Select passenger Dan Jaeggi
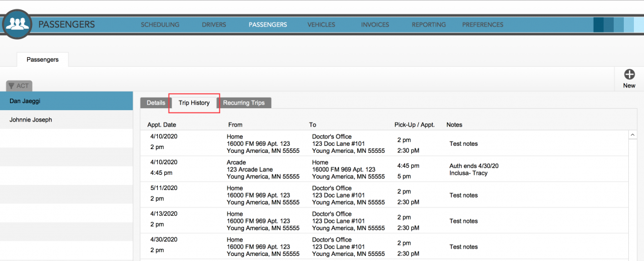Image resolution: width=644 pixels, height=261 pixels. (x=67, y=101)
